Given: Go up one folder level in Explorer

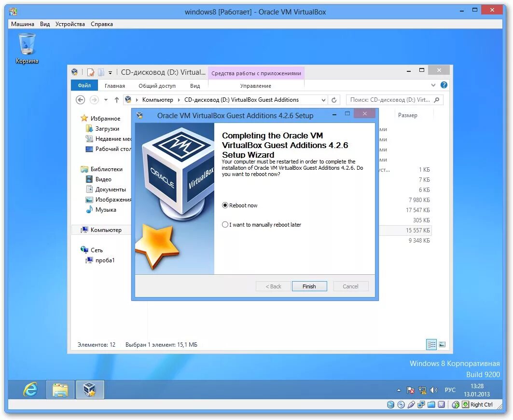Looking at the screenshot, I should pos(117,100).
